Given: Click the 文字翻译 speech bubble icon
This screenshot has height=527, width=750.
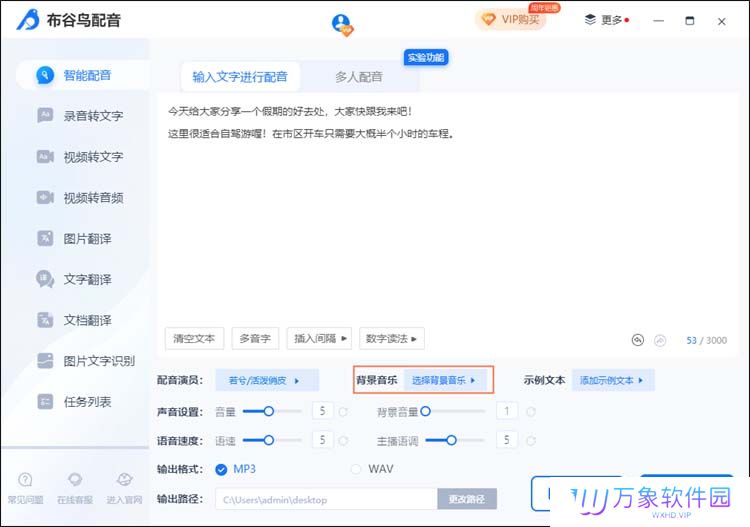Looking at the screenshot, I should (x=45, y=279).
